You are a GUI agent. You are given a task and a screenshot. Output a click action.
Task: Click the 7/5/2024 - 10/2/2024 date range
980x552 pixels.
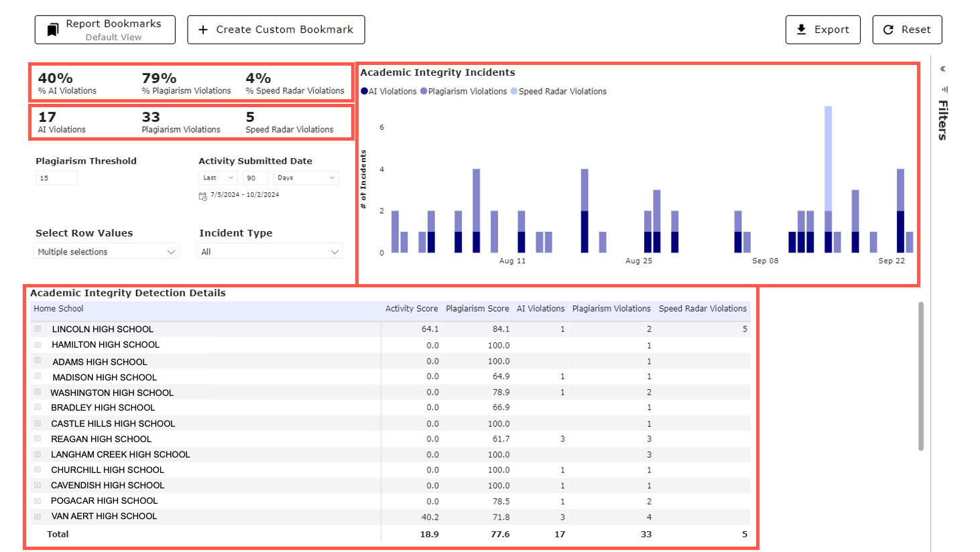pos(245,195)
